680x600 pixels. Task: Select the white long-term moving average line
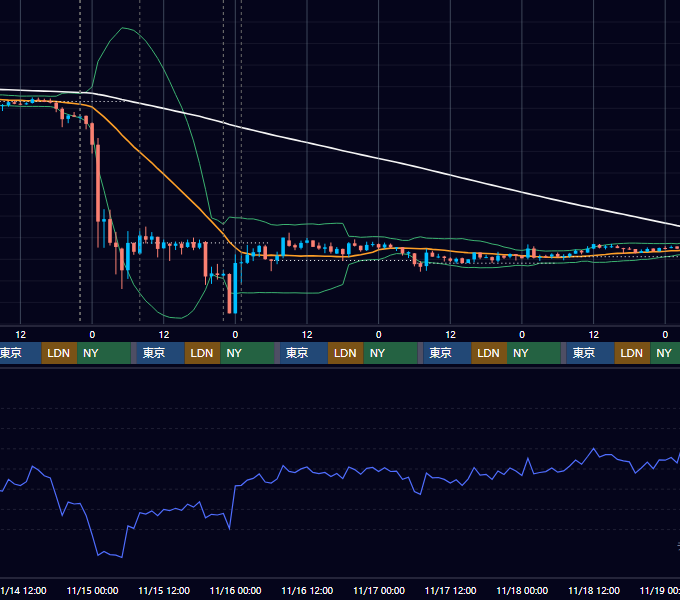pyautogui.click(x=379, y=159)
